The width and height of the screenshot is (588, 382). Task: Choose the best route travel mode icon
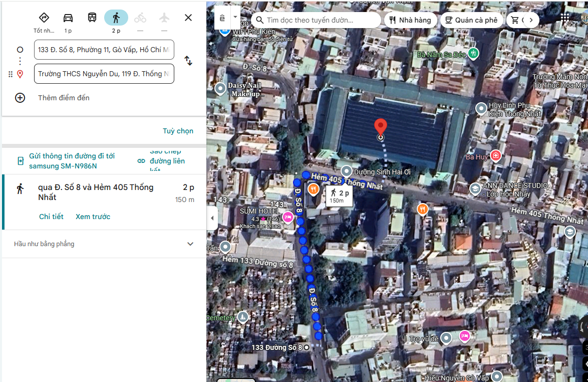44,18
